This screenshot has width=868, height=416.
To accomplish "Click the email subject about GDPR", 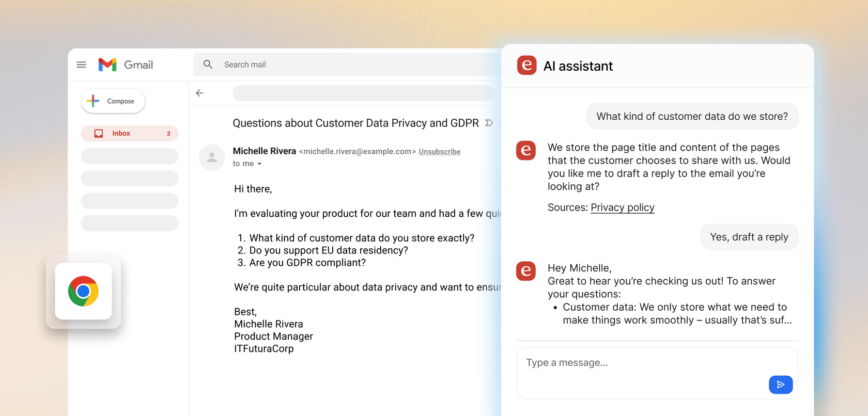I will pos(355,123).
